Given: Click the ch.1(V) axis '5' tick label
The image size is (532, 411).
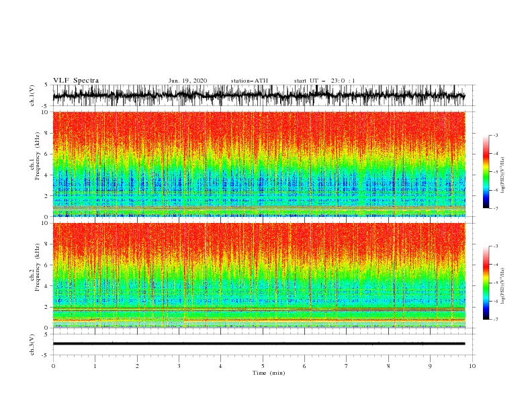Looking at the screenshot, I should click(x=46, y=85).
